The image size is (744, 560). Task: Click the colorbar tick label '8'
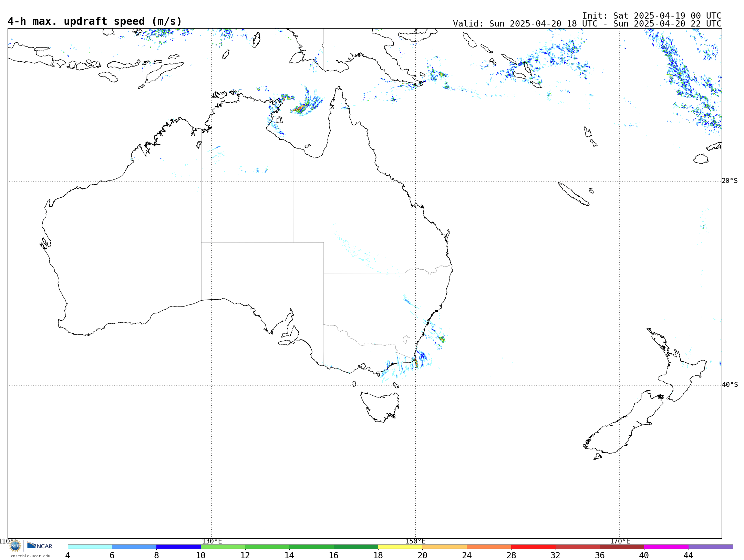pos(156,556)
